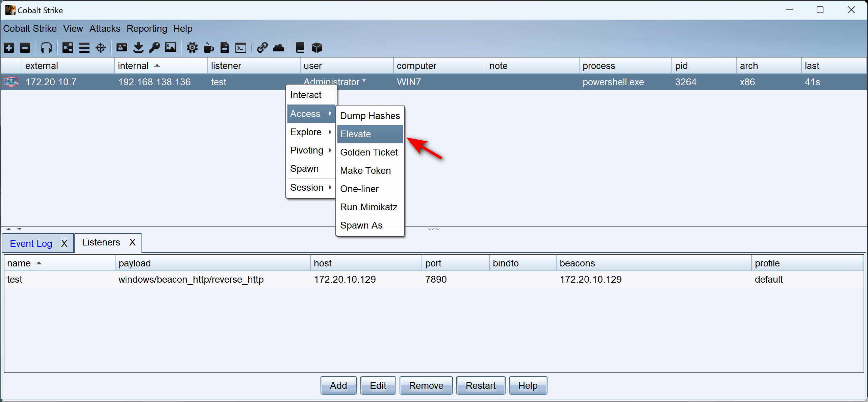Click the chain link host-file icon
This screenshot has width=868, height=402.
tap(262, 48)
